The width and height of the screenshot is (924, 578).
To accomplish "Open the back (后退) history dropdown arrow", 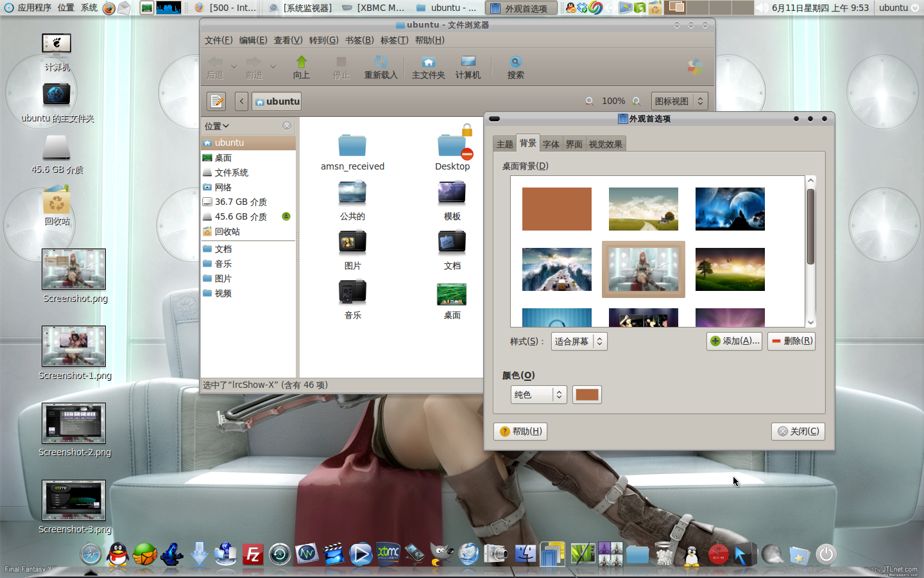I will tap(234, 66).
